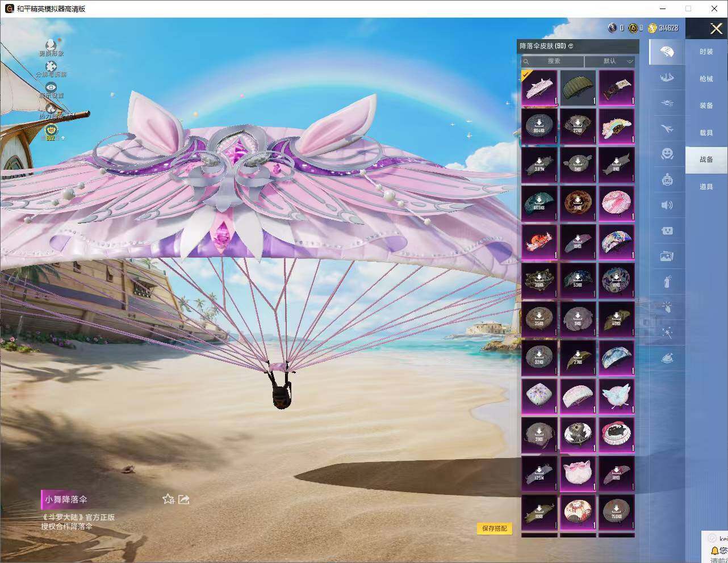Open help icon beside 降落伞皮肤 (90)

[571, 46]
